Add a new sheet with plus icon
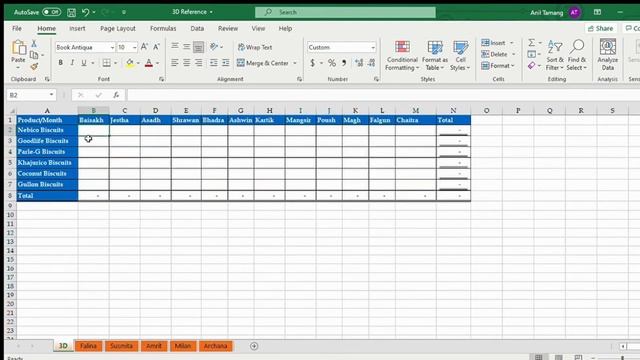Screen dimensions: 640x360 [254, 346]
